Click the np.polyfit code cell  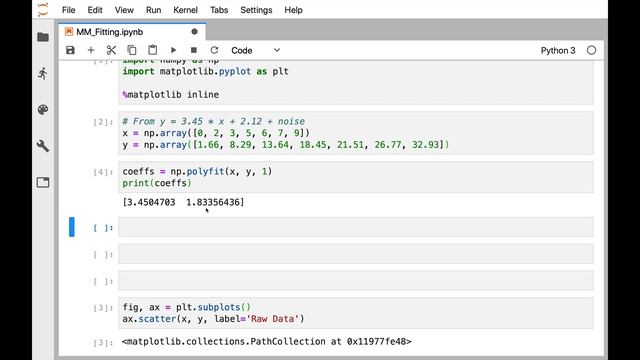pos(356,177)
